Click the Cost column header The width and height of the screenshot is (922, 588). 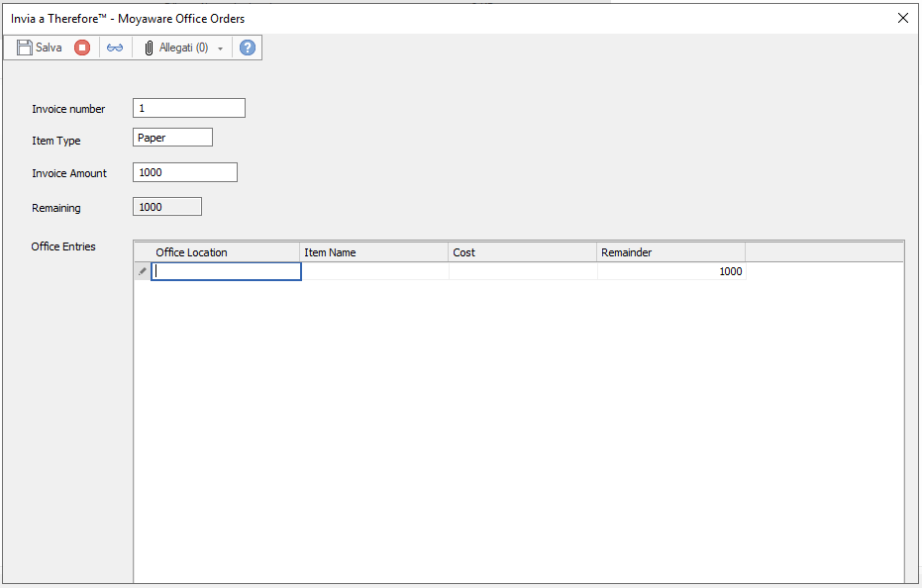coord(522,251)
